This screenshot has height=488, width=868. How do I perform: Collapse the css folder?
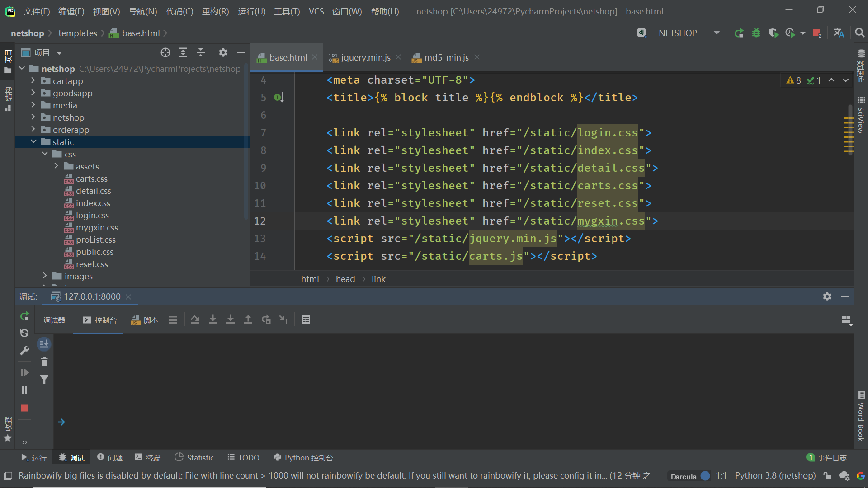(x=45, y=154)
